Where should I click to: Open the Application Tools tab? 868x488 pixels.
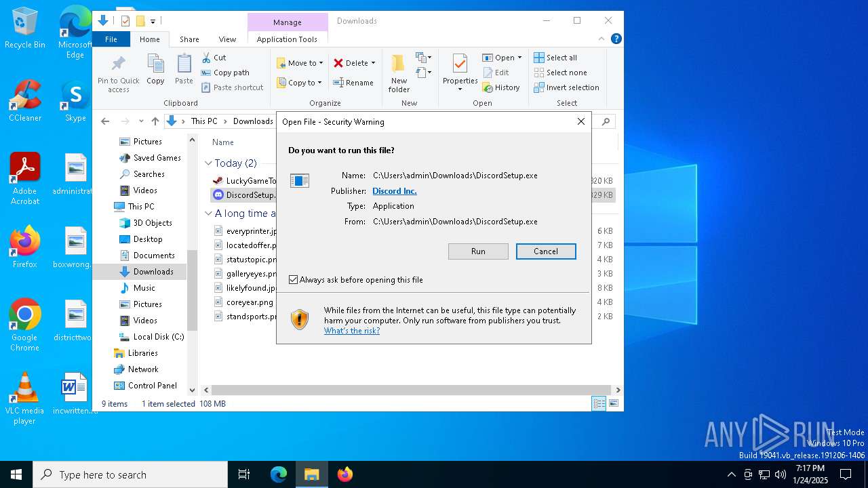click(x=287, y=39)
